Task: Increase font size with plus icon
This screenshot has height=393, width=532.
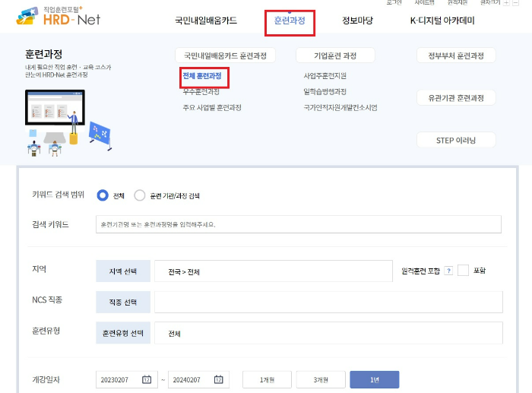Action: pos(506,2)
